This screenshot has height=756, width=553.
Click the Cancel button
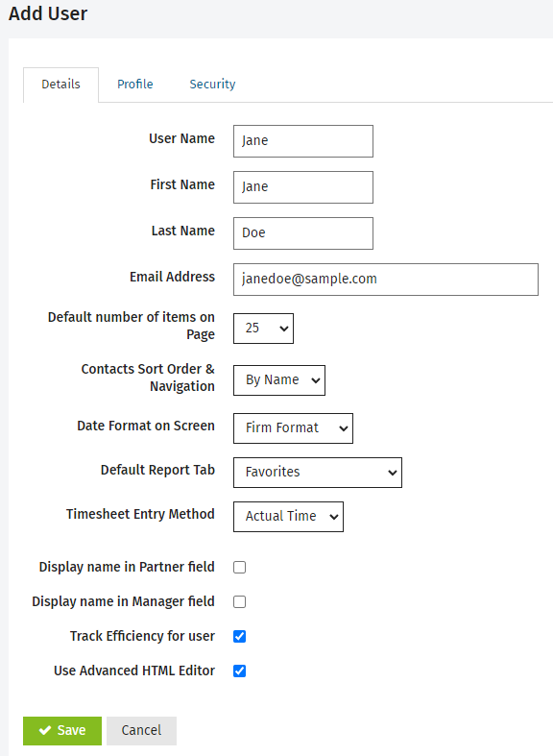point(142,730)
